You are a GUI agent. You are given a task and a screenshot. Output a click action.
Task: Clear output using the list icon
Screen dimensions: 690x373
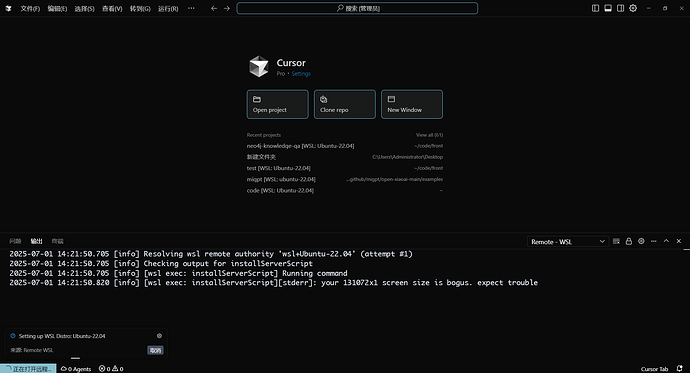click(x=616, y=241)
